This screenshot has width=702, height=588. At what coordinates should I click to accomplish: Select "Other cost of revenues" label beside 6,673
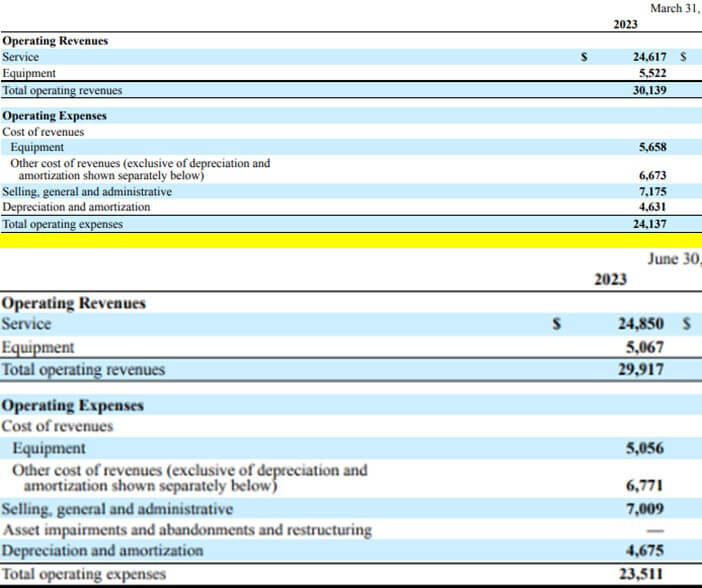pyautogui.click(x=140, y=169)
